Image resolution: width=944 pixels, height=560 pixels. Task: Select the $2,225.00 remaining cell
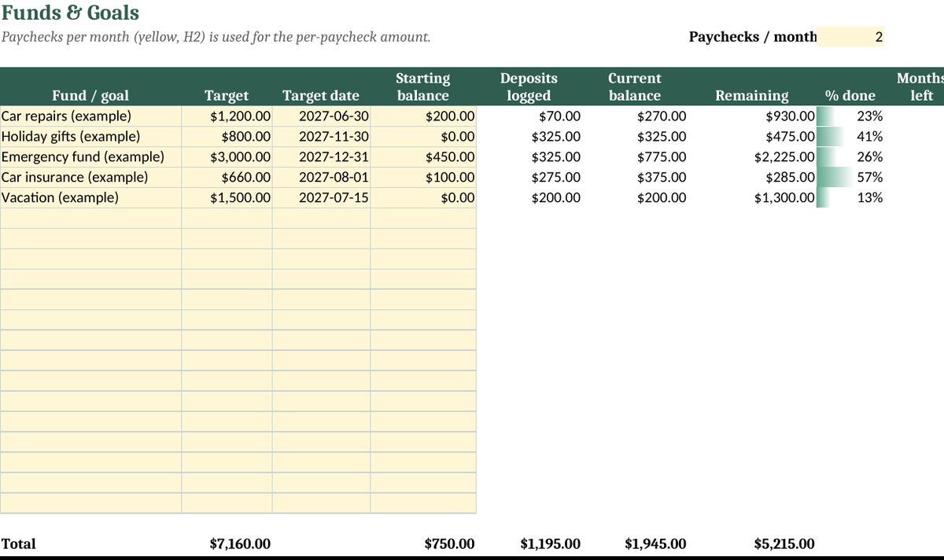coord(752,157)
